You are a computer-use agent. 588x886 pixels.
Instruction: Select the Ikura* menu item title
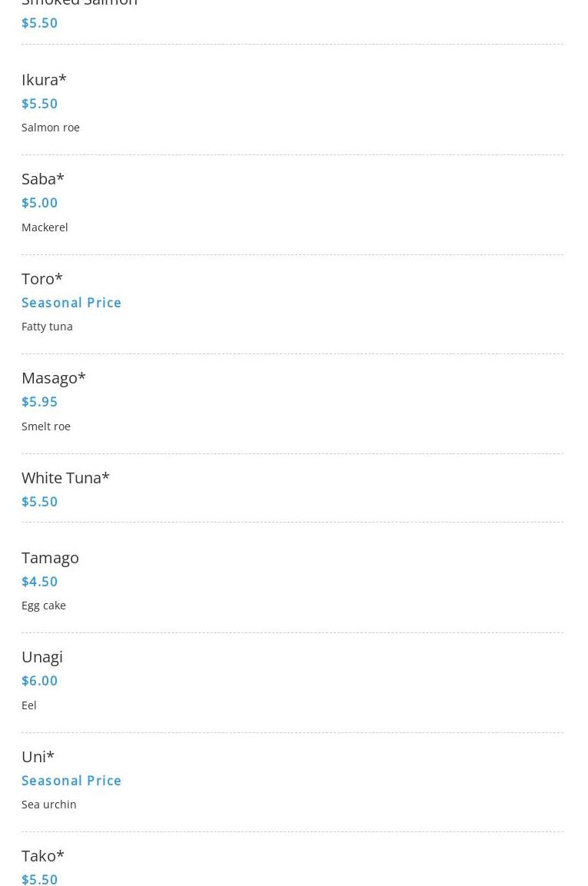[44, 80]
